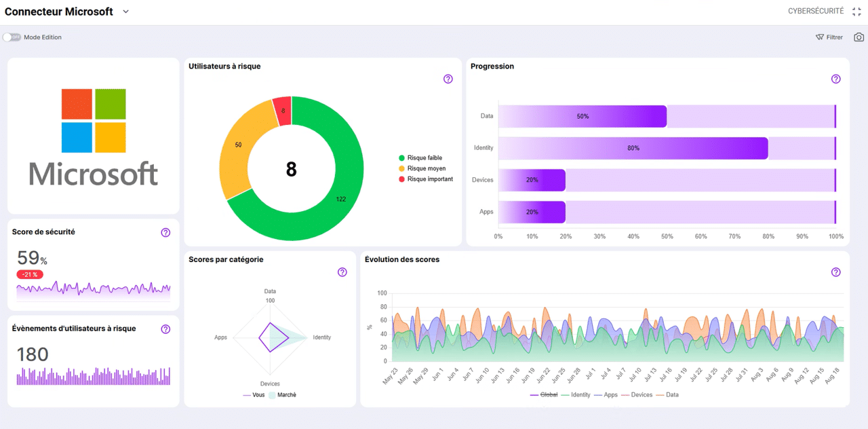This screenshot has height=429, width=868.
Task: Click the red -21 % badge
Action: tap(30, 274)
